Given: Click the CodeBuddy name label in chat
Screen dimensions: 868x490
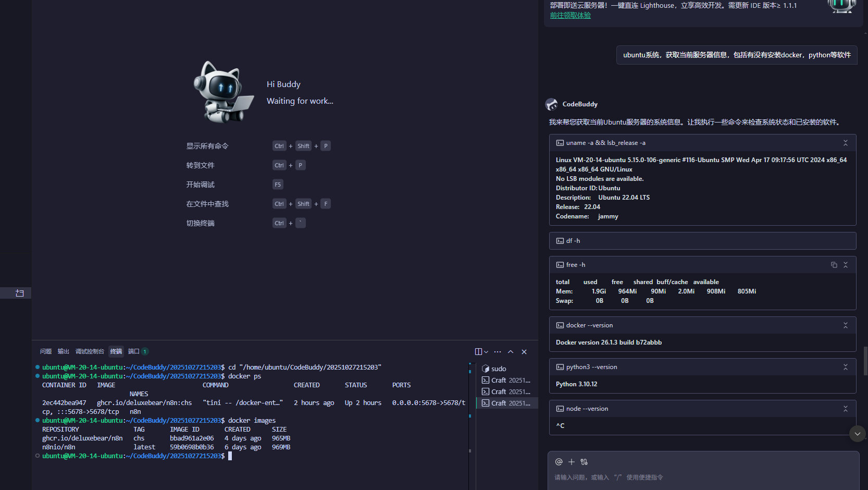Looking at the screenshot, I should 580,104.
